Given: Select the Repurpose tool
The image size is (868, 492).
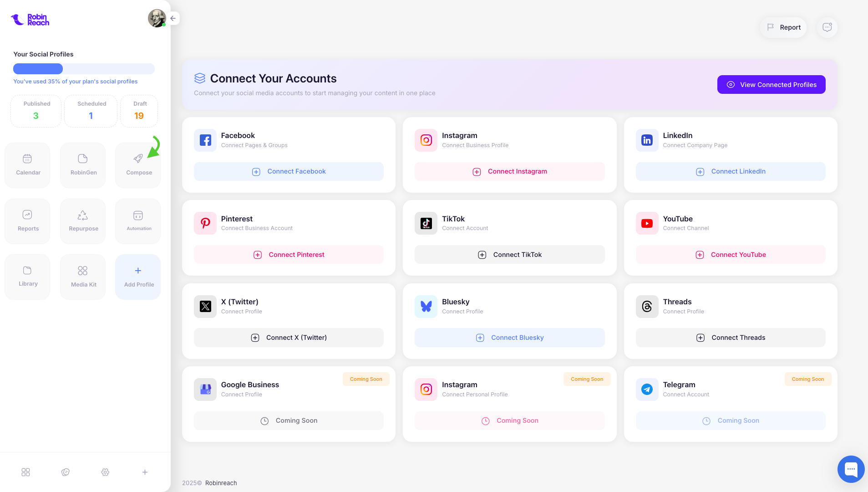Looking at the screenshot, I should coord(83,221).
